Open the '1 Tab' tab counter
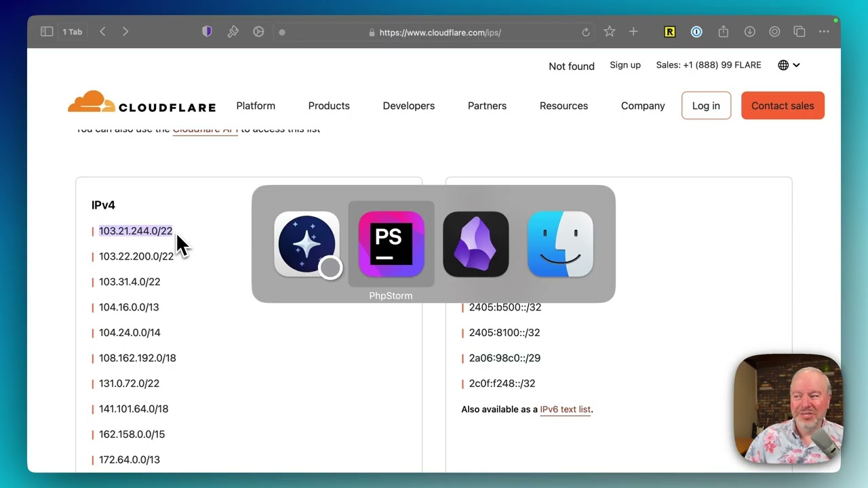The height and width of the screenshot is (488, 868). pyautogui.click(x=73, y=32)
